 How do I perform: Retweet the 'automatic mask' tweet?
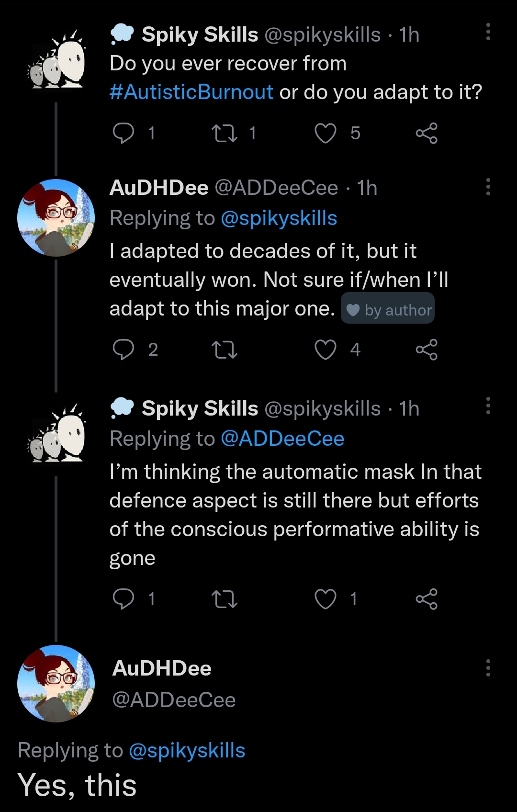tap(225, 599)
